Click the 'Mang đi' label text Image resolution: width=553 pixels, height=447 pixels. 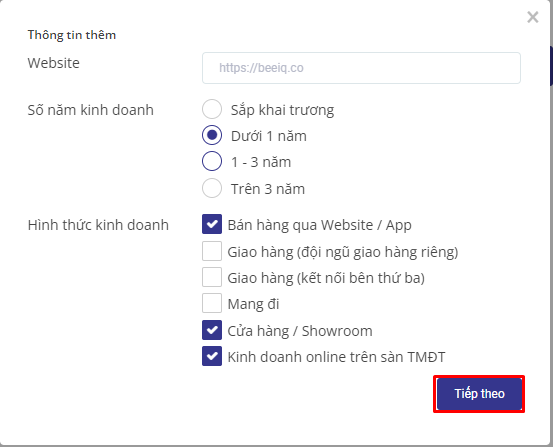(253, 304)
